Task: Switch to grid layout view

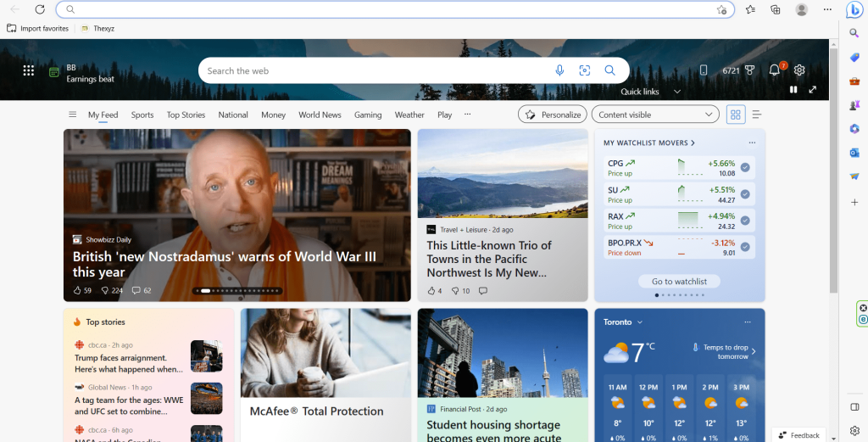Action: [735, 115]
